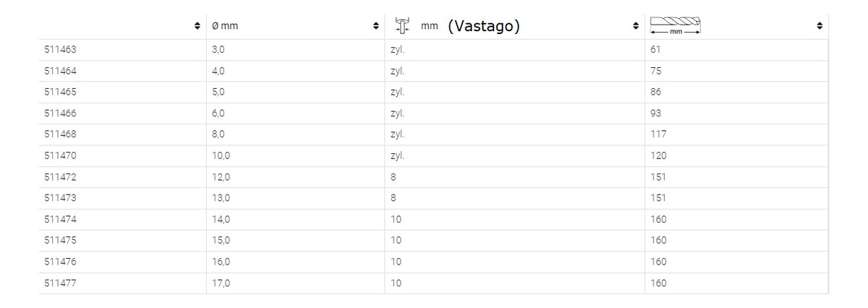This screenshot has height=308, width=868.
Task: Click the shank diameter icon in header
Action: pos(403,26)
